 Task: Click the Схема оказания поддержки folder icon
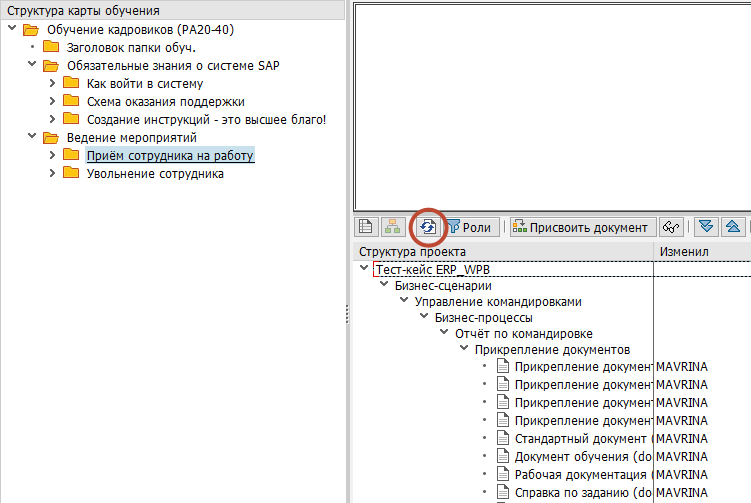[x=71, y=101]
